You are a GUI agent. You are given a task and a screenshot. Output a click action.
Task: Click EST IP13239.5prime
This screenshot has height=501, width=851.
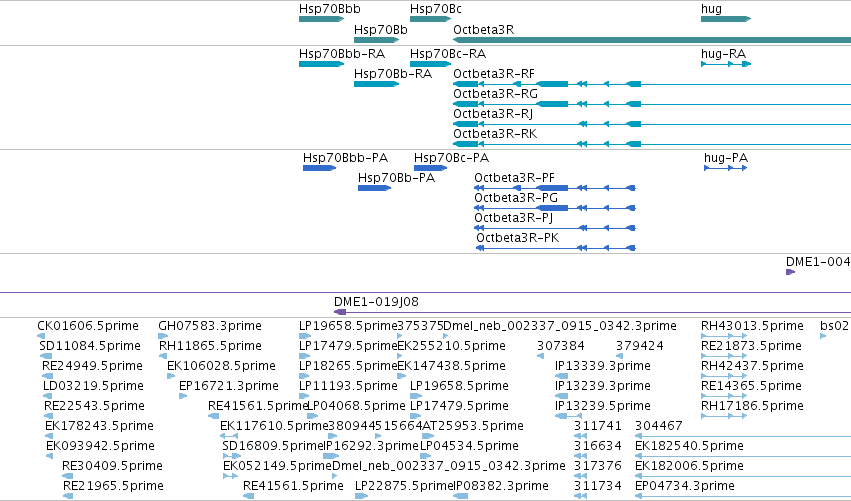(x=602, y=406)
